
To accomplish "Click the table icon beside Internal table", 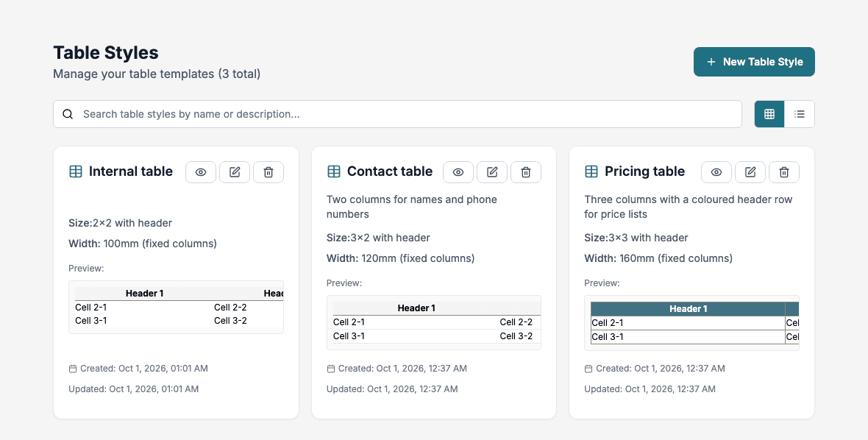I will point(76,171).
